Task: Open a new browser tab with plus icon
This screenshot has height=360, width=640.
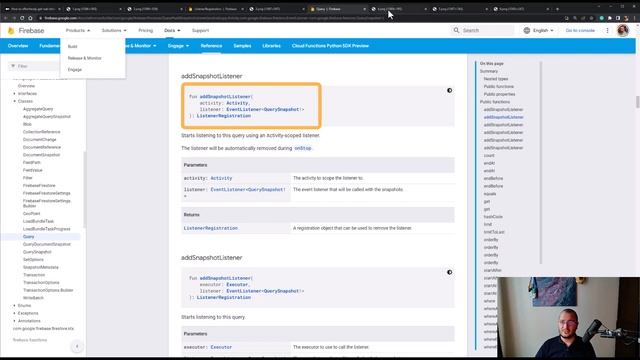Action: (557, 9)
